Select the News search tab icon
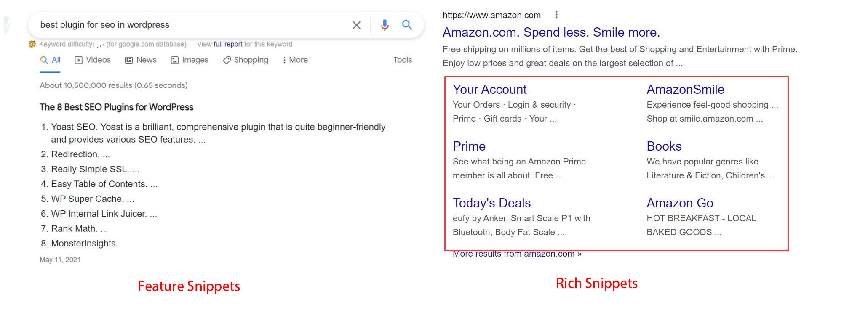The width and height of the screenshot is (868, 310). pos(129,60)
